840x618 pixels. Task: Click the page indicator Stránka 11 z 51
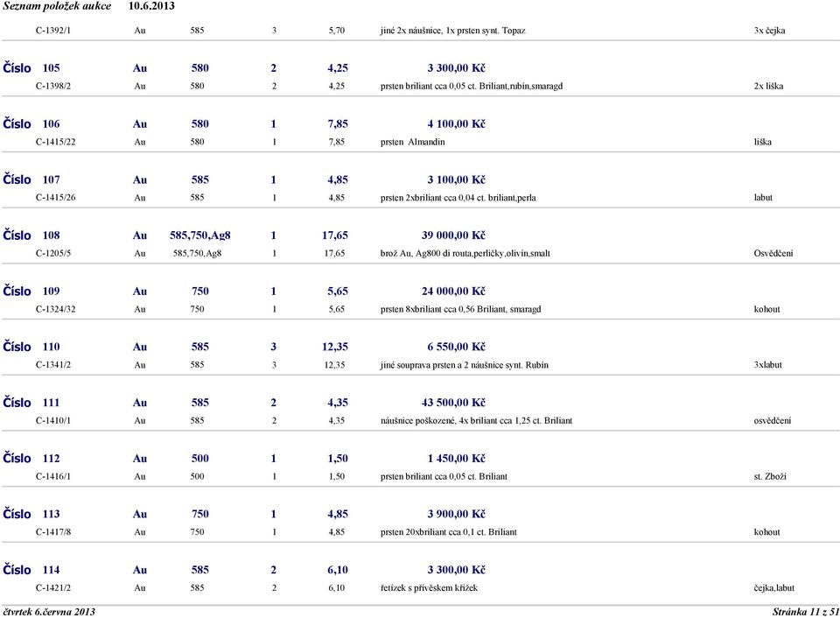[x=805, y=612]
